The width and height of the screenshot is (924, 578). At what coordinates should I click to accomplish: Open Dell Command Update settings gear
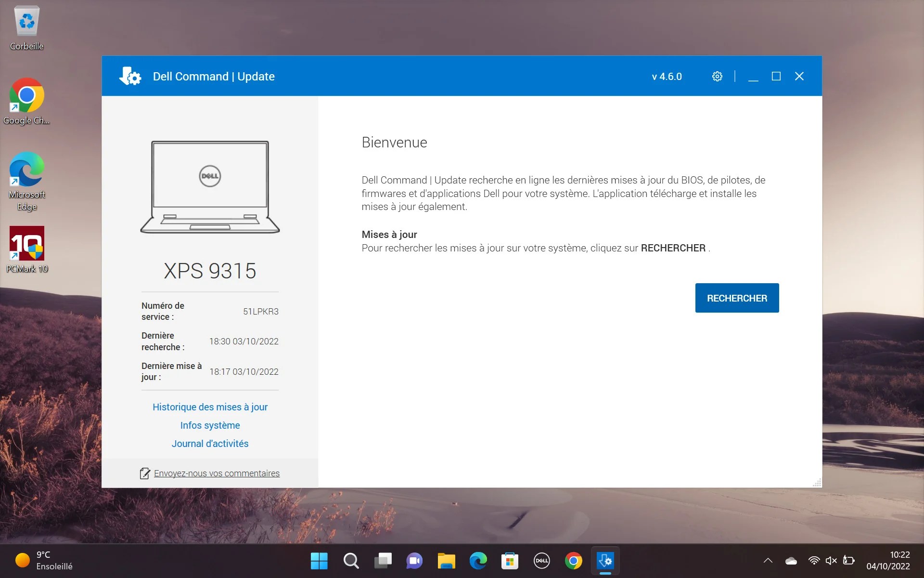pos(717,77)
